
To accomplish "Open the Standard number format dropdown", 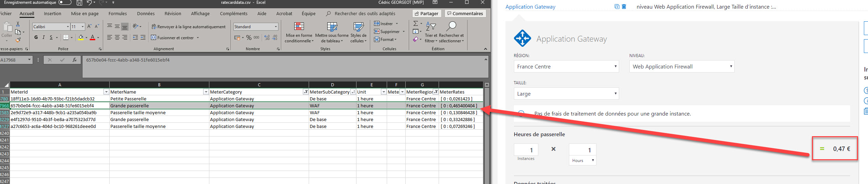I will point(276,26).
